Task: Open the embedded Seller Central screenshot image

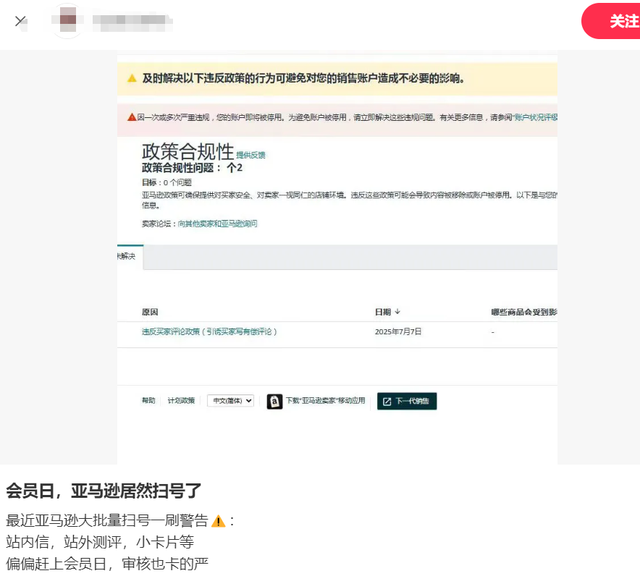Action: tap(337, 257)
